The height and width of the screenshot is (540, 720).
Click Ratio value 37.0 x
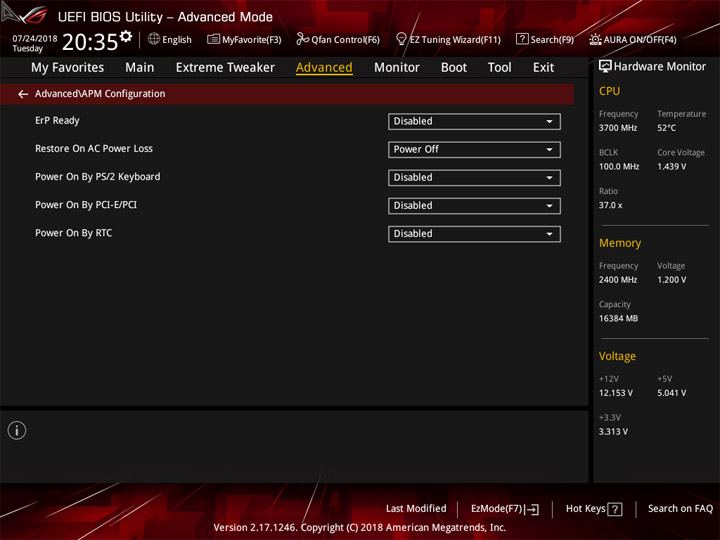point(610,205)
